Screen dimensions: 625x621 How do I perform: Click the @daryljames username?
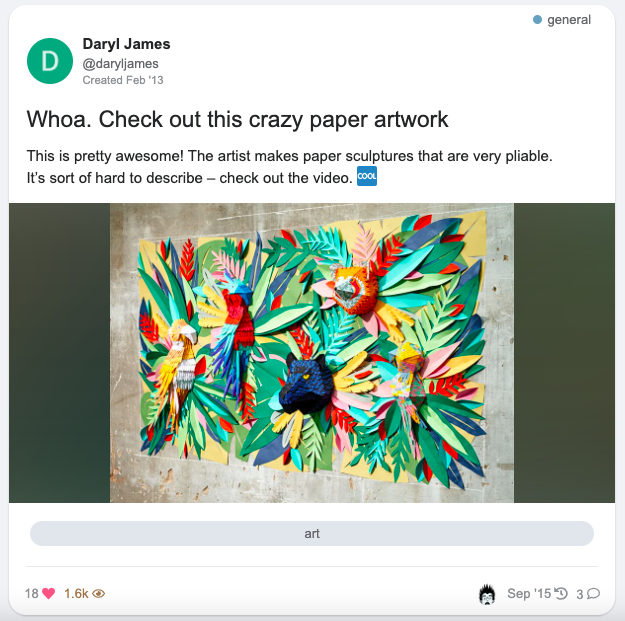120,63
